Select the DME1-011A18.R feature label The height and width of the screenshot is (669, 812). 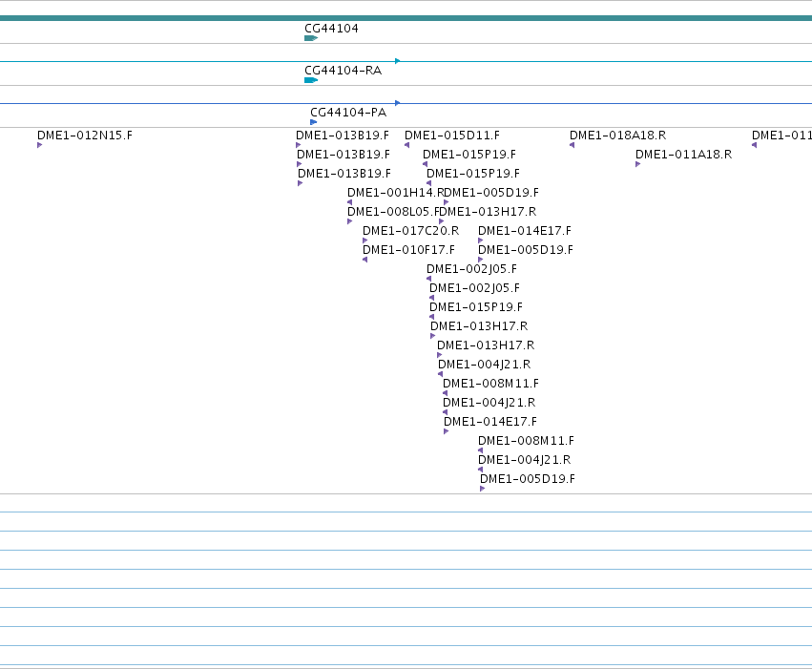tap(683, 155)
